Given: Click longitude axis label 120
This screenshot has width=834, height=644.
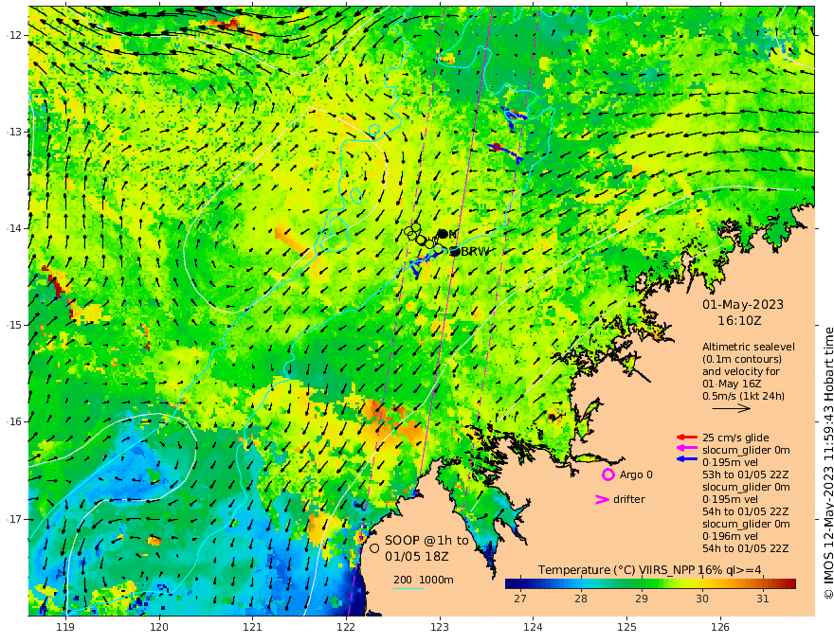Looking at the screenshot, I should [x=159, y=628].
